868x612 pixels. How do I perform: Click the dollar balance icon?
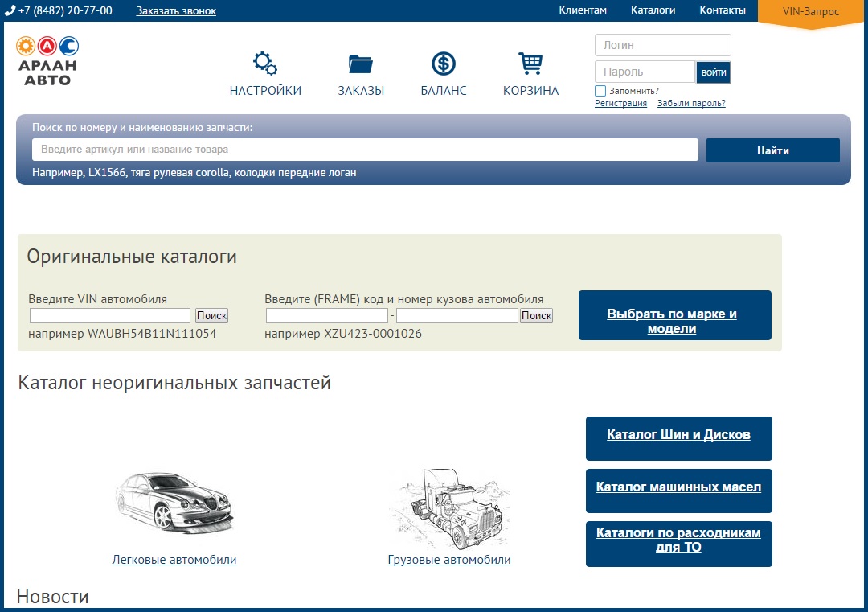point(444,63)
